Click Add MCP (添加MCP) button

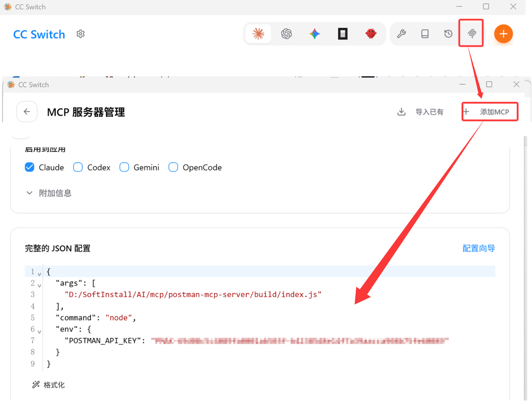pyautogui.click(x=490, y=112)
